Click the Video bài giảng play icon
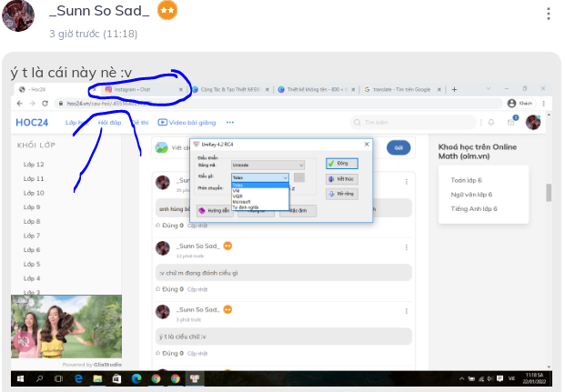This screenshot has width=565, height=392. click(163, 122)
